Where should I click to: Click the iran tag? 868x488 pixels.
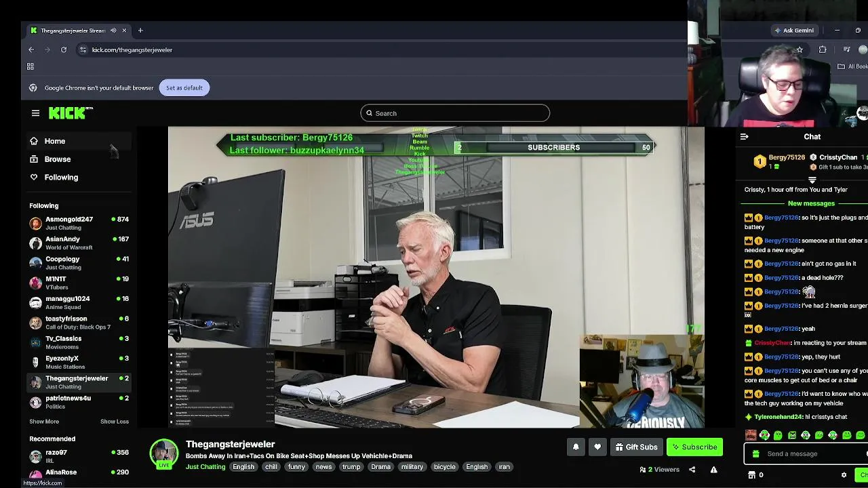(x=504, y=467)
